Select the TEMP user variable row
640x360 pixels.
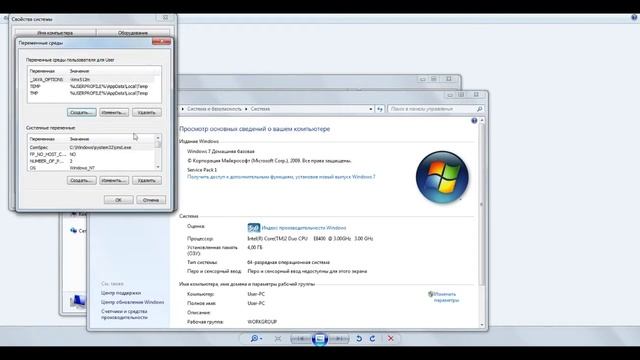point(94,87)
